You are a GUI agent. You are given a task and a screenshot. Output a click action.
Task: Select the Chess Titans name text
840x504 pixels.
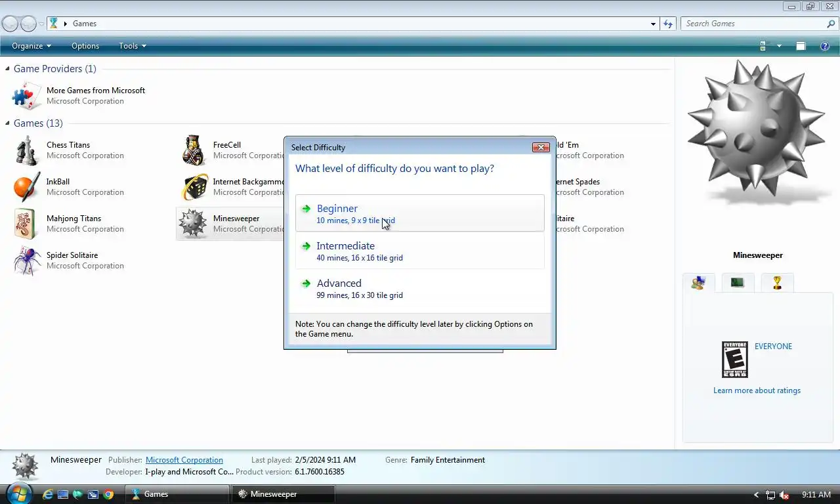[68, 145]
